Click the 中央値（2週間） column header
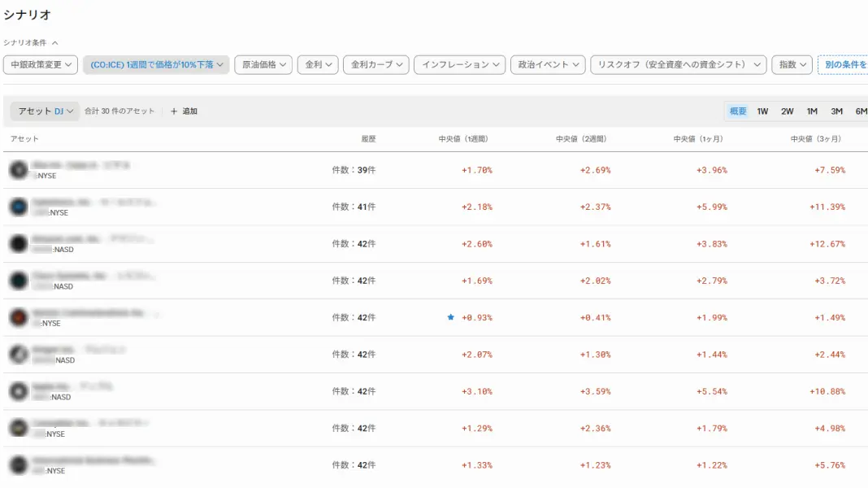 tap(581, 139)
